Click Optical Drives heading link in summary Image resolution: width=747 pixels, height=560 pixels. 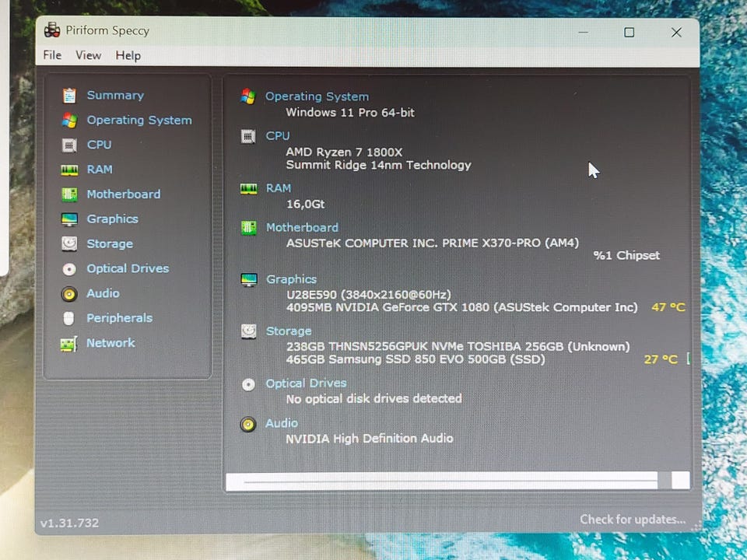pyautogui.click(x=306, y=383)
